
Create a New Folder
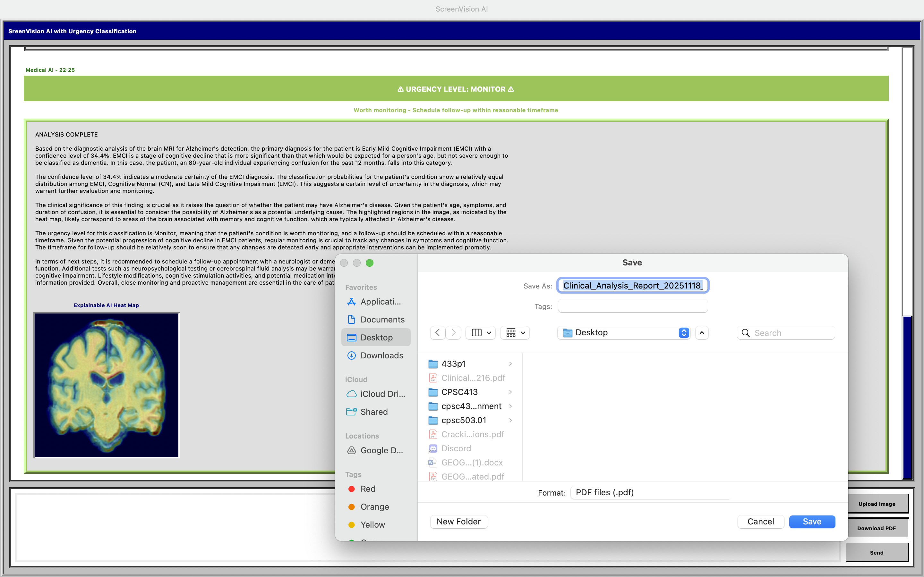pos(458,521)
